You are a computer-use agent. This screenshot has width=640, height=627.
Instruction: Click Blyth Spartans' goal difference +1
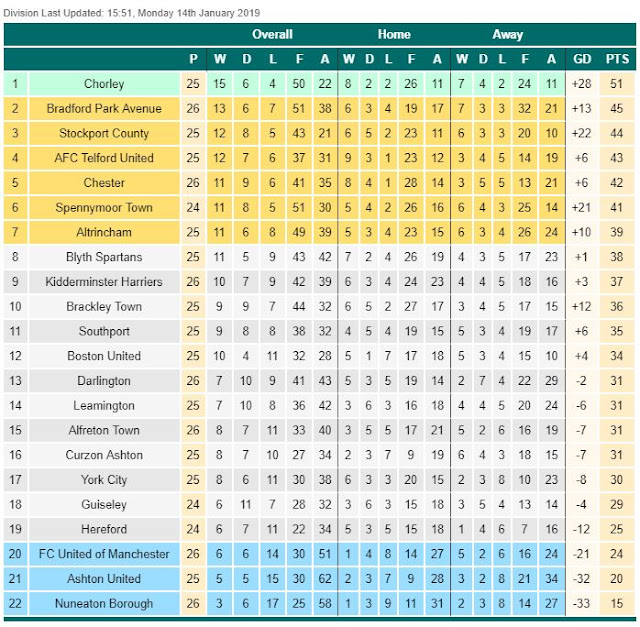(581, 257)
